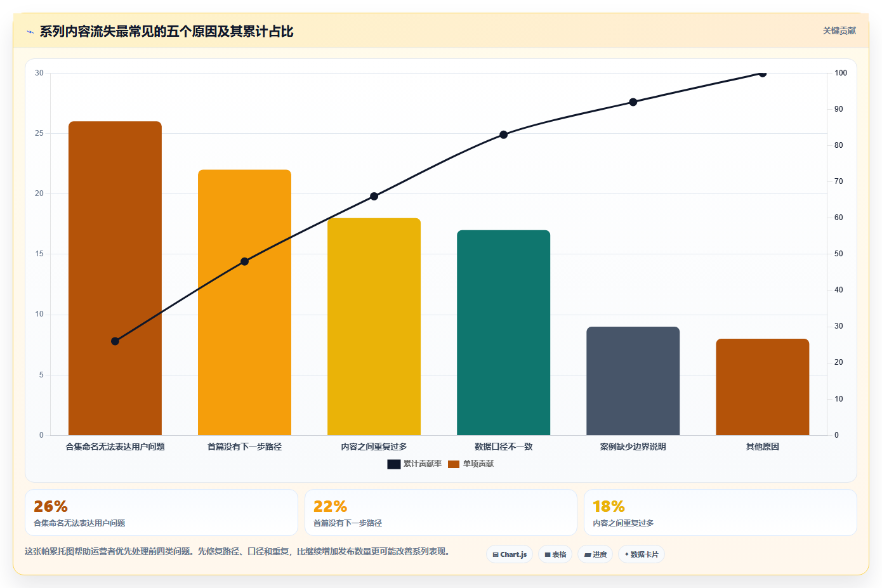Click the brown 单项贡献 legend swatch

click(x=454, y=464)
